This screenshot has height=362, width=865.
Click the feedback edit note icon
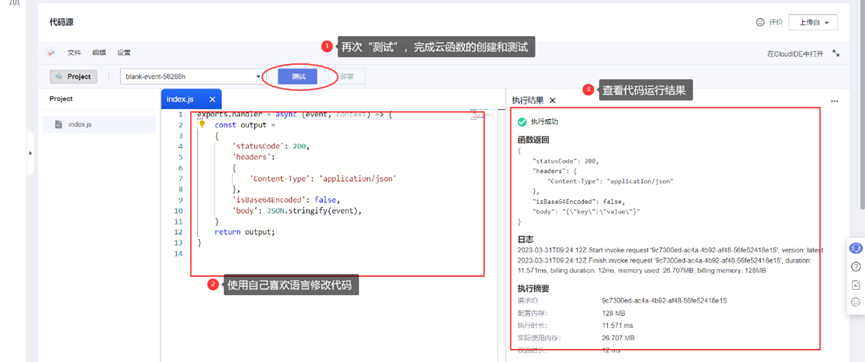[856, 285]
